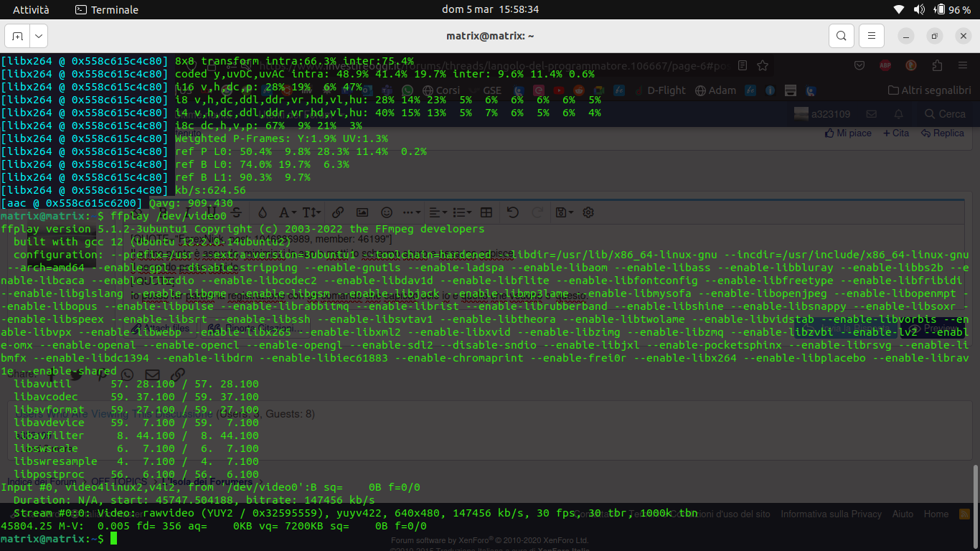This screenshot has width=980, height=551.
Task: Share via the WhatsApp icon on forum page
Action: pos(127,375)
